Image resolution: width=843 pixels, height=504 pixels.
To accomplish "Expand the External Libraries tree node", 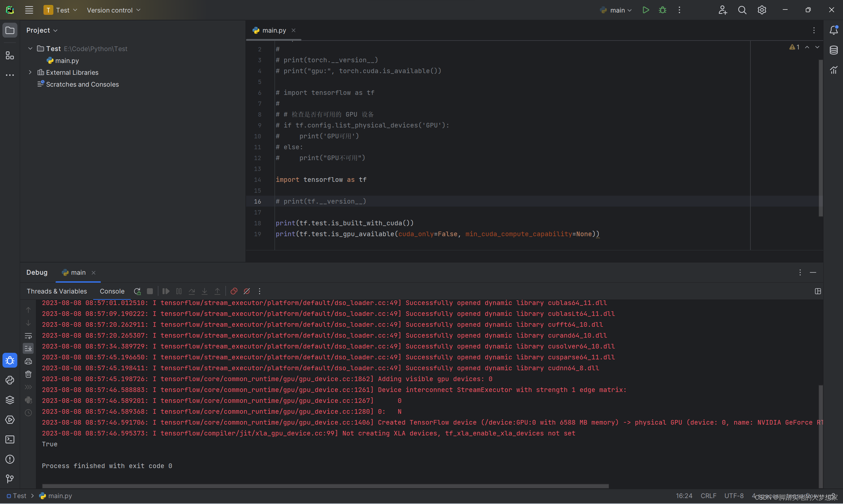I will pyautogui.click(x=30, y=72).
